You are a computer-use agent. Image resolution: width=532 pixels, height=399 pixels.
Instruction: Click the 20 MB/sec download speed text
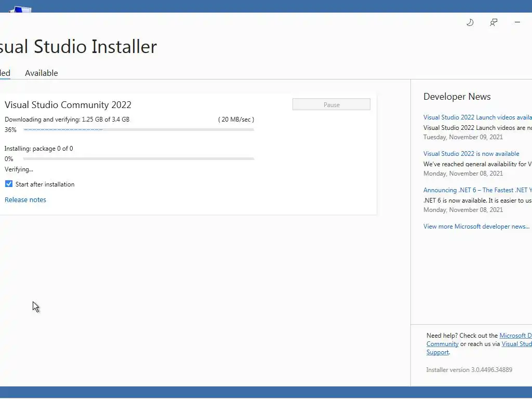click(x=236, y=119)
